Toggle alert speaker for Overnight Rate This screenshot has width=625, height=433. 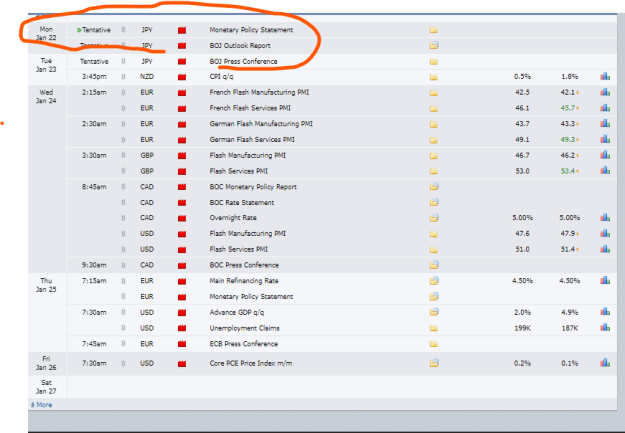click(123, 218)
